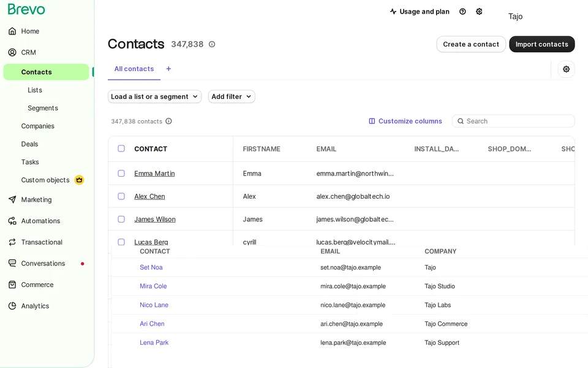
Task: Click the Import contacts button
Action: coord(542,44)
